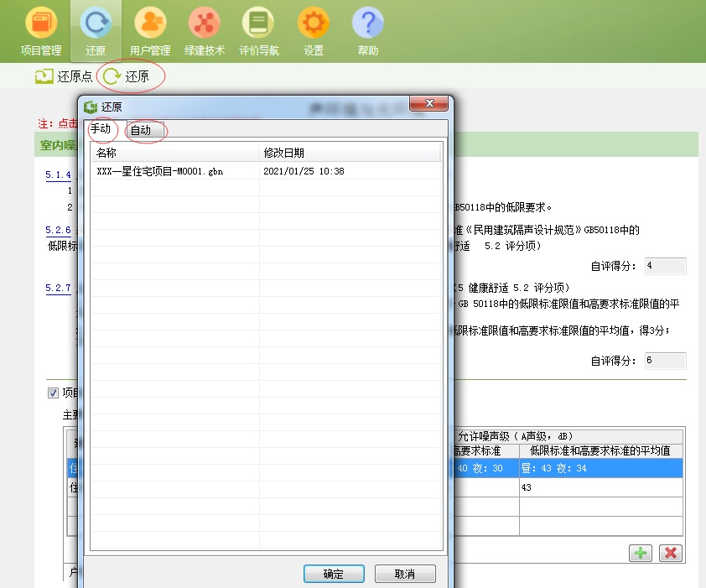The height and width of the screenshot is (588, 706).
Task: Open 项目管理 from the top toolbar
Action: click(x=41, y=30)
